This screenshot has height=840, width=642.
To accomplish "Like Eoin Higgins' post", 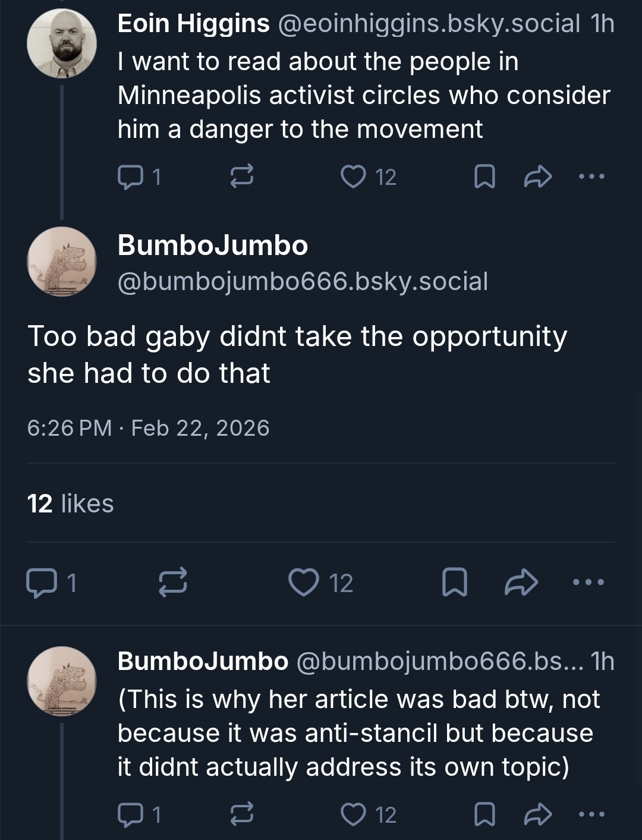I will [x=354, y=177].
